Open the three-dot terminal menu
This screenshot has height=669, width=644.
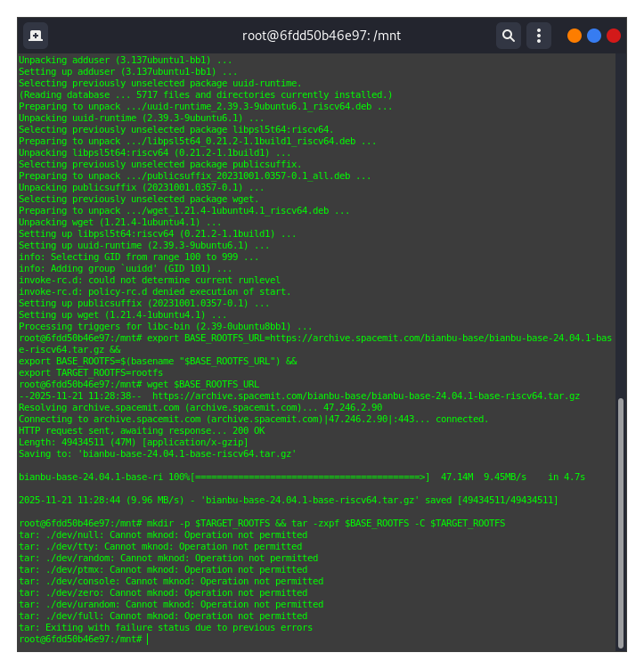pyautogui.click(x=538, y=36)
